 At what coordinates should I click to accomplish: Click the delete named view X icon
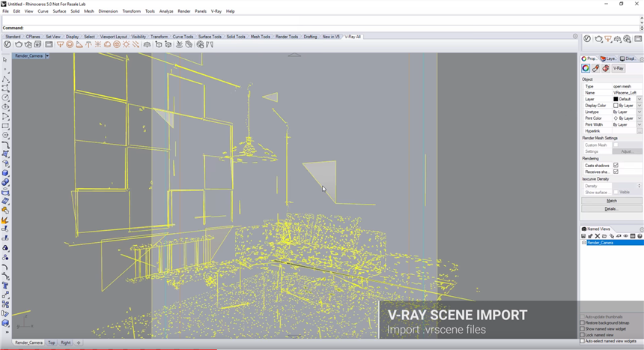tap(598, 236)
